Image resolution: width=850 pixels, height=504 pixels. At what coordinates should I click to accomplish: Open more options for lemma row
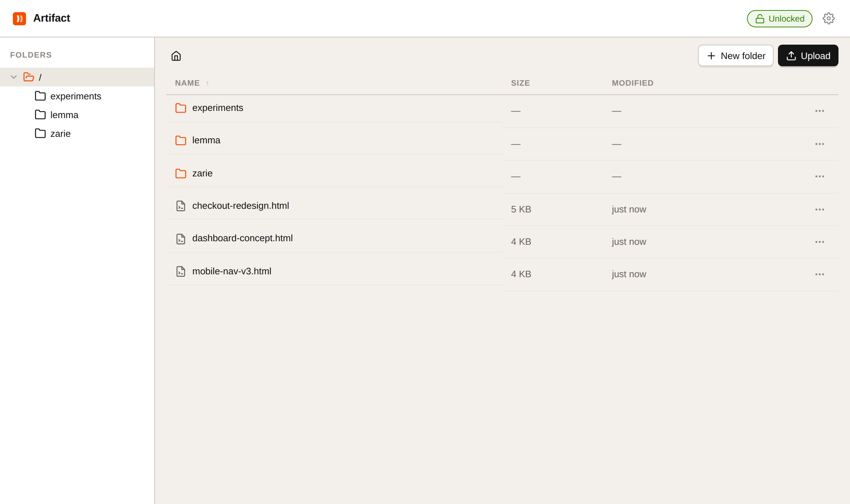tap(820, 144)
